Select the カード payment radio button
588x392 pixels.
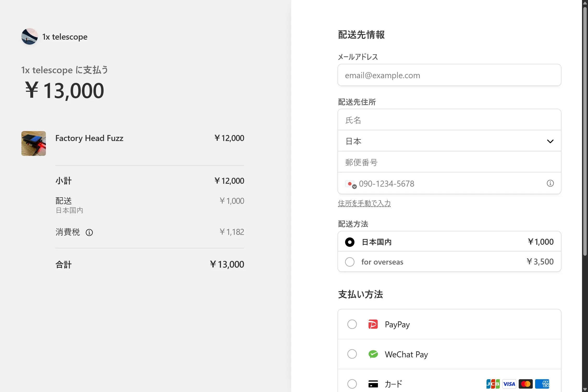click(x=352, y=384)
